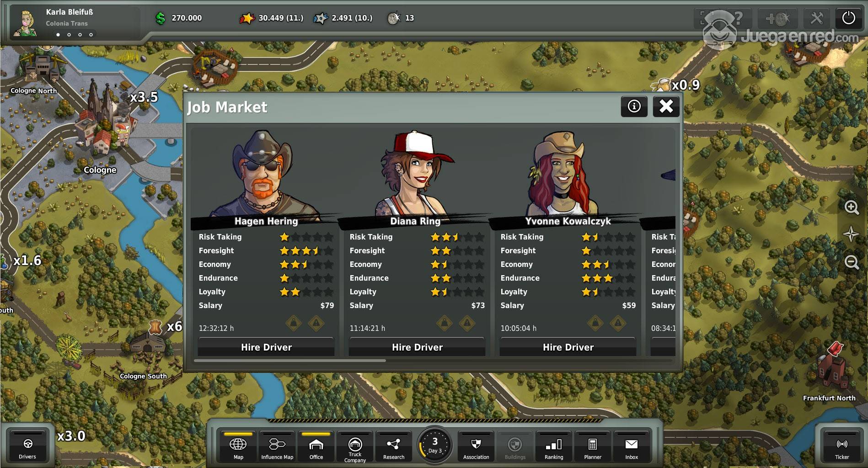Screen dimensions: 868x468
Task: Open the Truck Company screen
Action: coord(355,447)
